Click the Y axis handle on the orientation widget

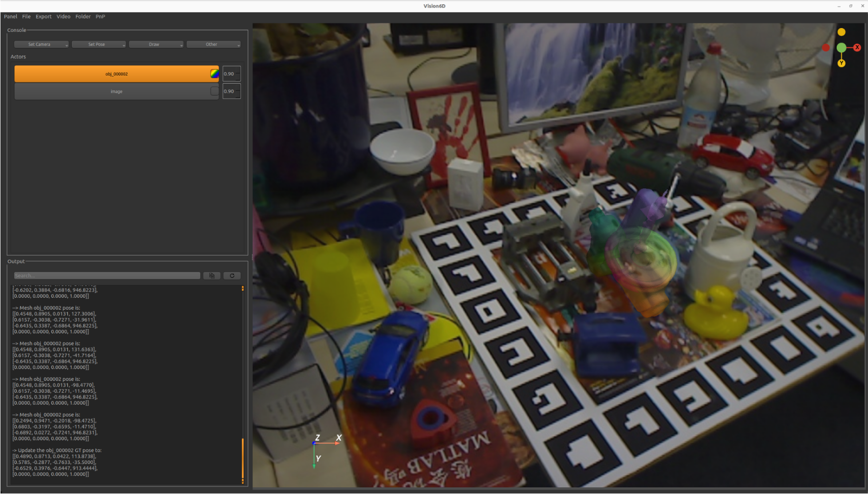click(841, 63)
